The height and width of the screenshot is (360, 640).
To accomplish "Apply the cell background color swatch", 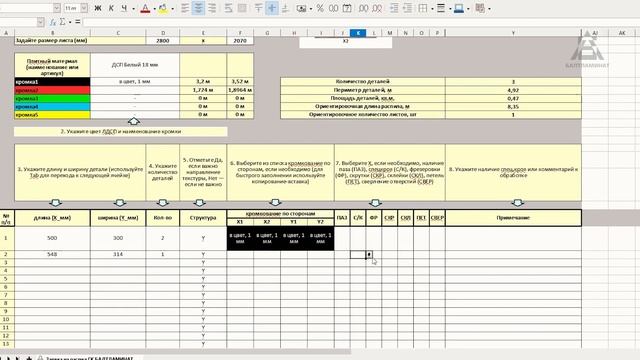I will [x=458, y=8].
